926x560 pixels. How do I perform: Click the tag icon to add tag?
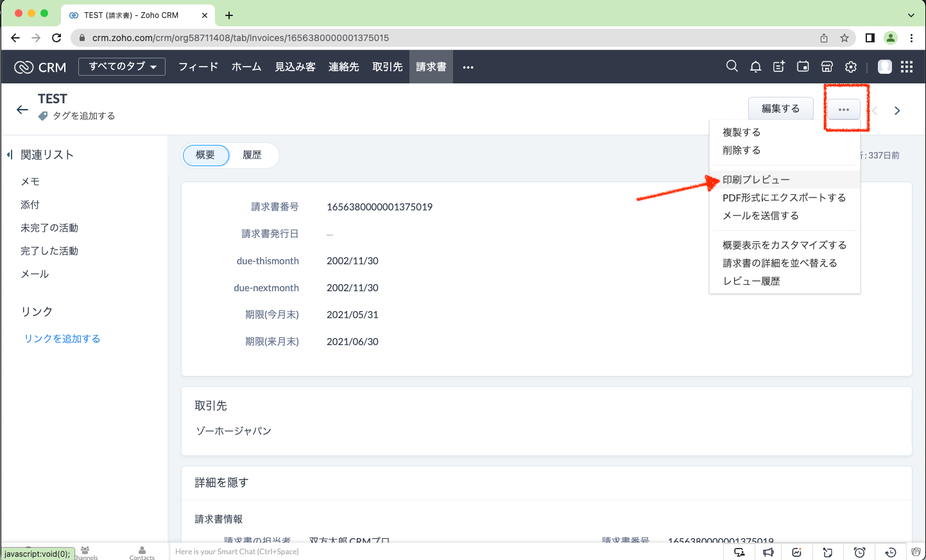[43, 116]
